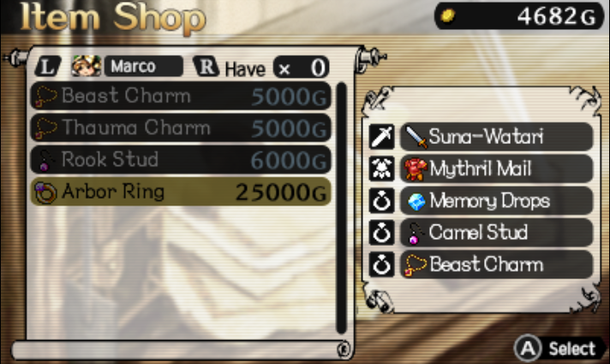The height and width of the screenshot is (364, 610).
Task: Click the sword weapon slot icon
Action: [381, 137]
